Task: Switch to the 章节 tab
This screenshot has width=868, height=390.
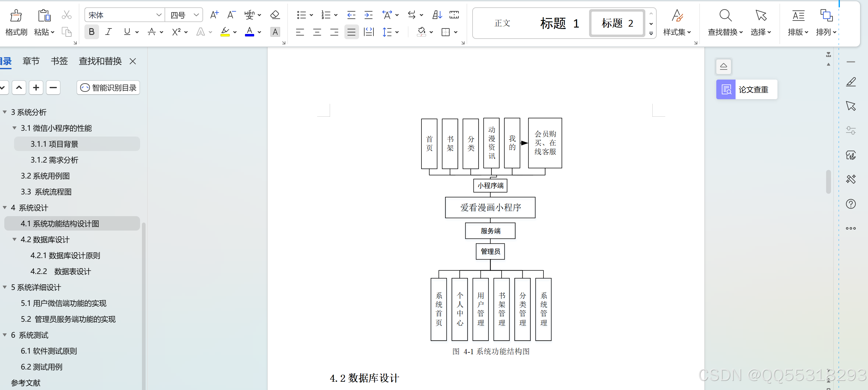Action: [x=31, y=61]
